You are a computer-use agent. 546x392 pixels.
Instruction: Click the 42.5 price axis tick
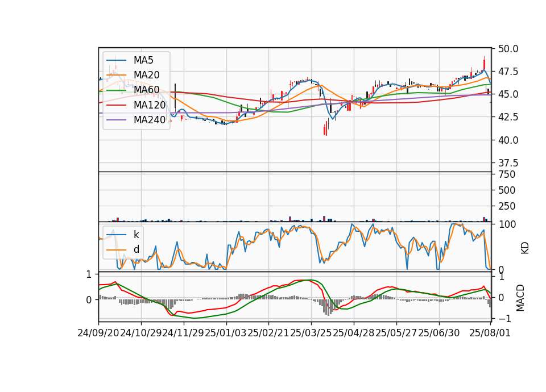click(x=508, y=117)
